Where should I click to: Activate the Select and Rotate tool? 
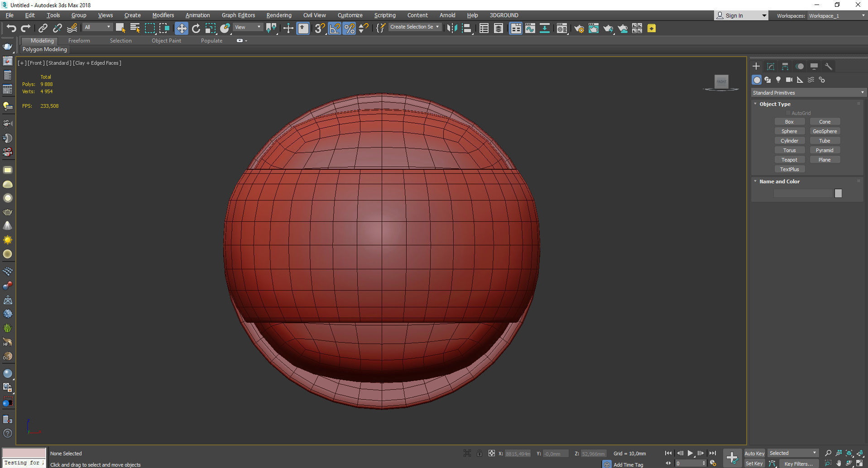196,29
